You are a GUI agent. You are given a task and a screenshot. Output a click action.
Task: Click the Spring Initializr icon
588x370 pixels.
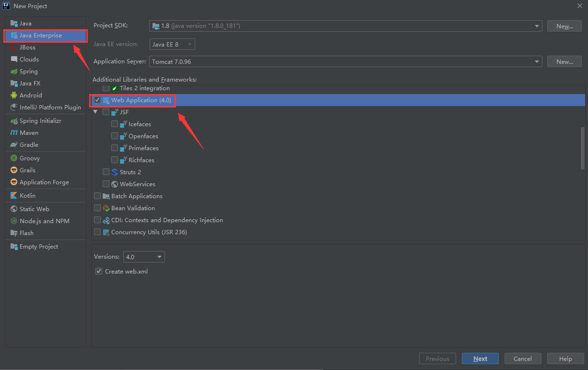[x=14, y=121]
